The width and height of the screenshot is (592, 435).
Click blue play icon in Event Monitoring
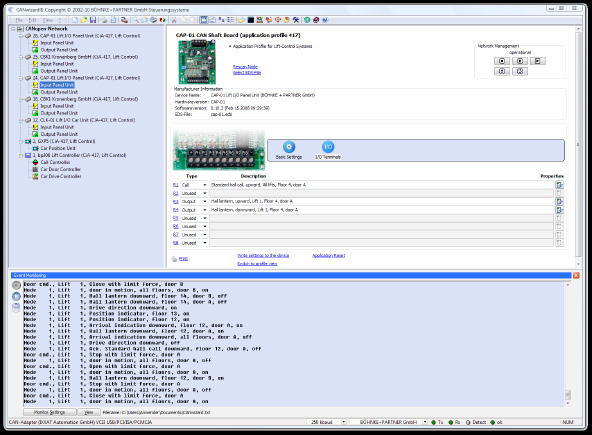coord(16,296)
